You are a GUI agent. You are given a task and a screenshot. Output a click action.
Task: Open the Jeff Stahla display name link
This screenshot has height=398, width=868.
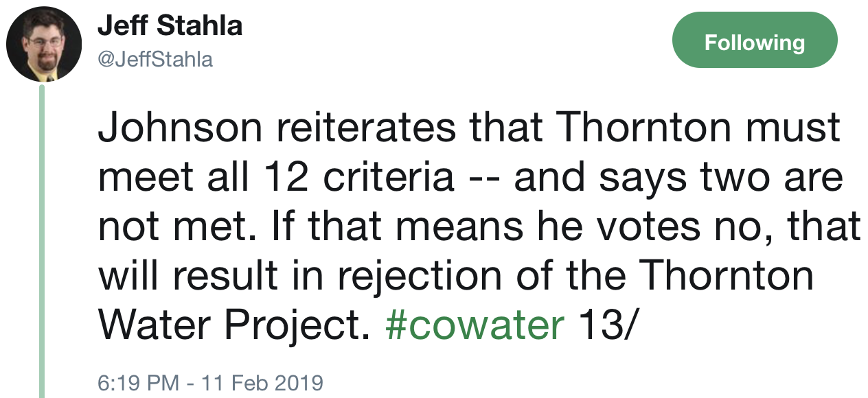(x=170, y=26)
